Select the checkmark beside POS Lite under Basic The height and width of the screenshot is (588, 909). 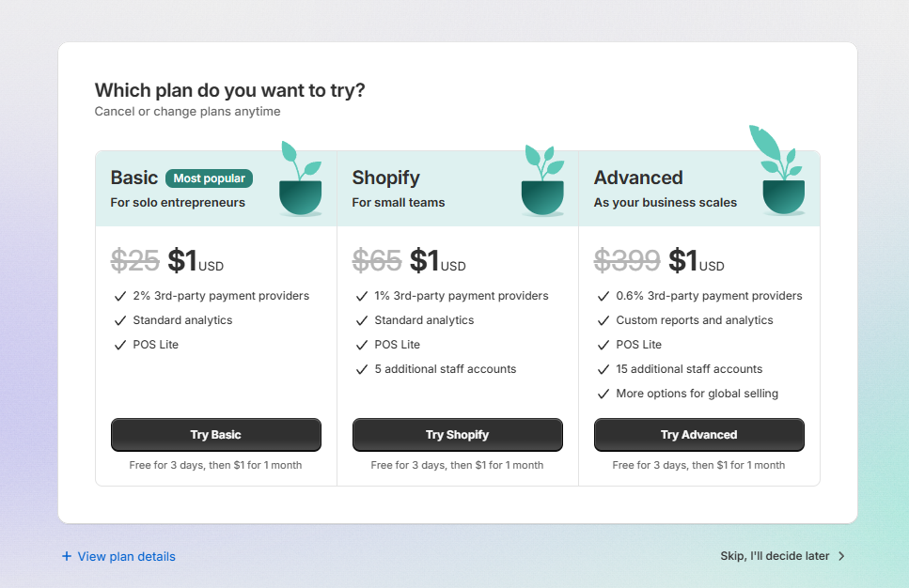pos(120,345)
